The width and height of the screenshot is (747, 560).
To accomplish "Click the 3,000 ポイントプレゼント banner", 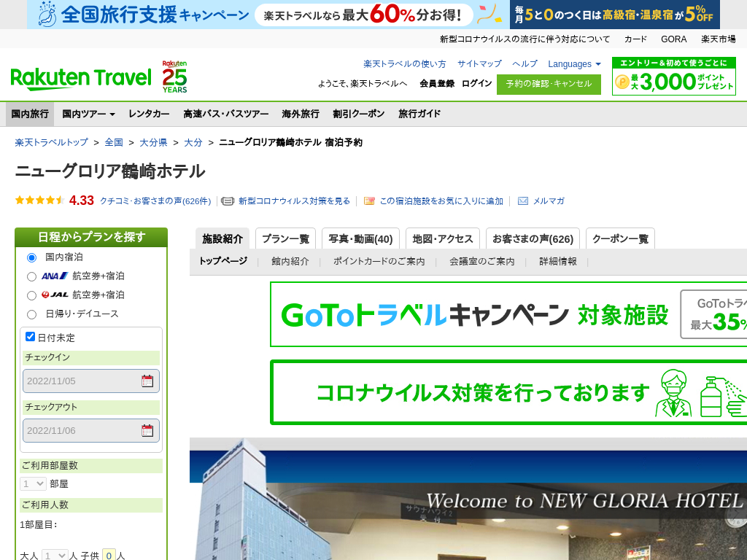I will [673, 76].
